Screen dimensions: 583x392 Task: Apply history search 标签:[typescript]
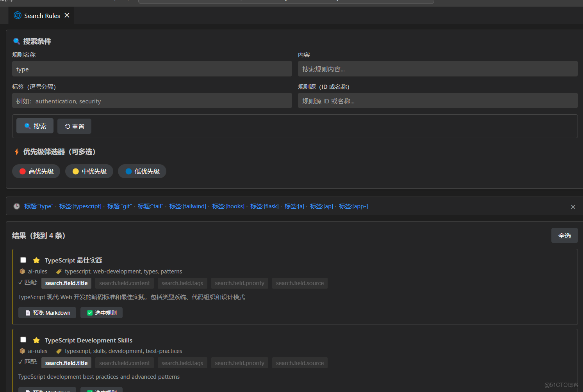tap(80, 206)
